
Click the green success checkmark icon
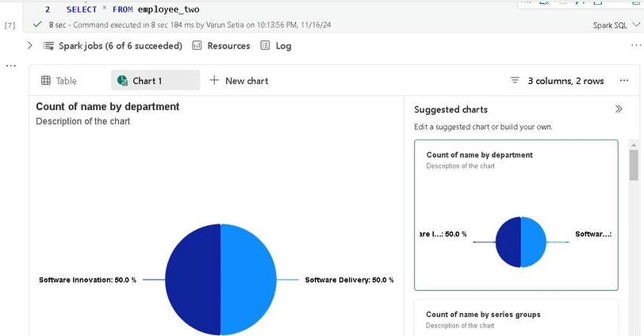click(37, 25)
